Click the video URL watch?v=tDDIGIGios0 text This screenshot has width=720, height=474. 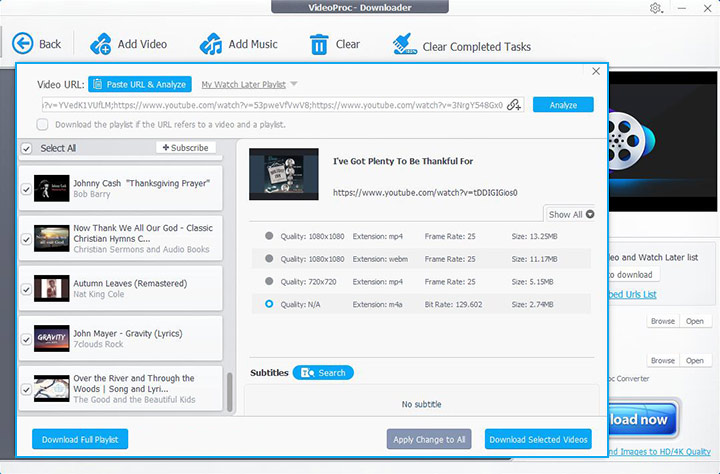425,193
